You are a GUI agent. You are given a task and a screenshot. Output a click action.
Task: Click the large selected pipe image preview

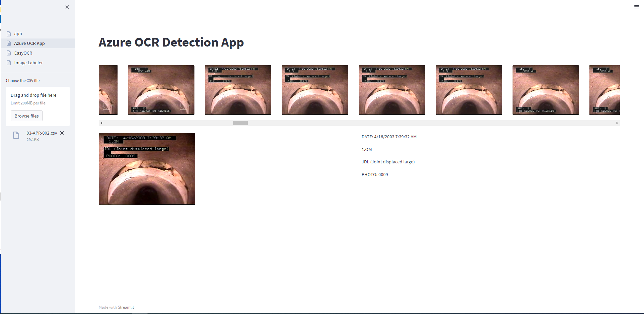[147, 169]
